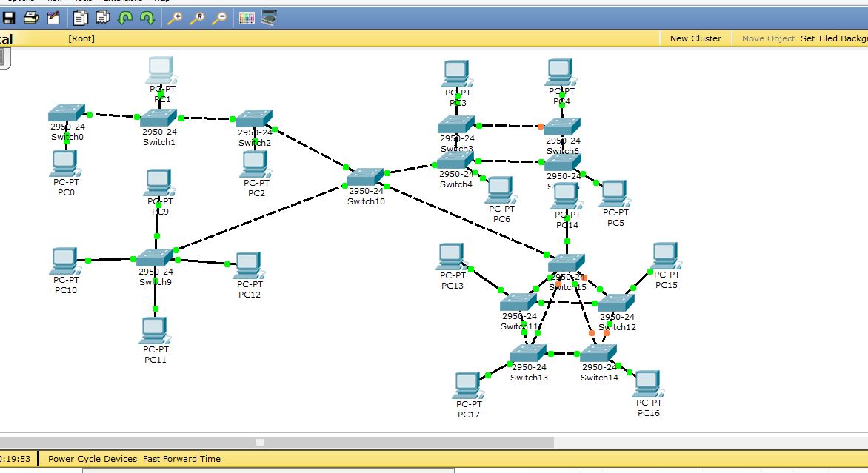This screenshot has height=473, width=868.
Task: Open Switch10 in the topology
Action: coord(364,179)
